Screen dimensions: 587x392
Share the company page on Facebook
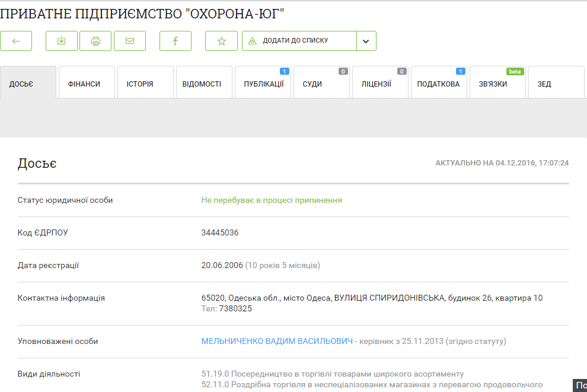[x=176, y=41]
